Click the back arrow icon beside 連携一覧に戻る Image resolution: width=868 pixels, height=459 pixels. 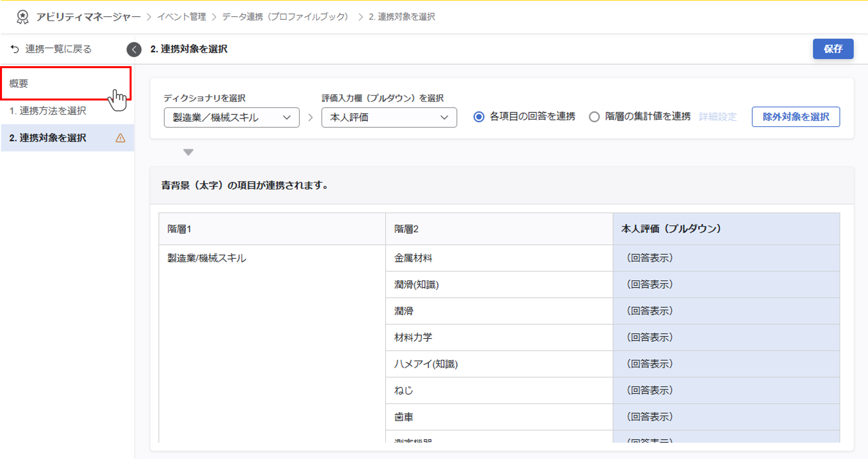[x=15, y=49]
